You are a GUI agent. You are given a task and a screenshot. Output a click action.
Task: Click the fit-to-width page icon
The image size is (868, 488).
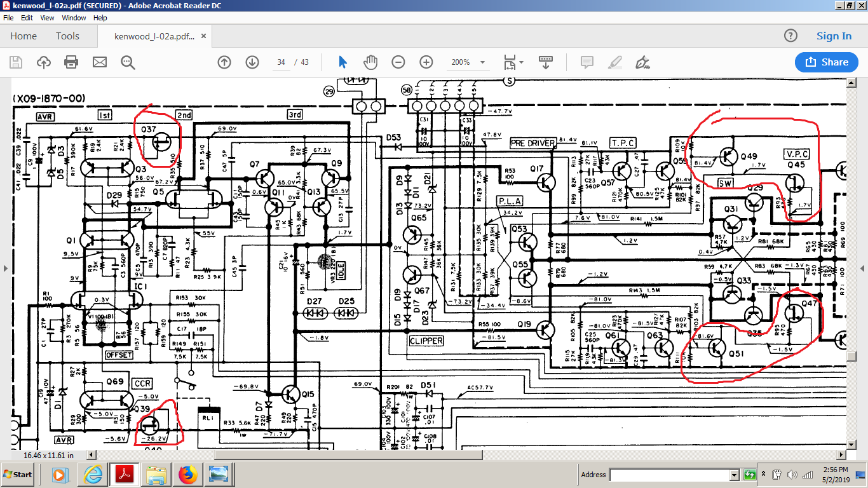coord(509,62)
